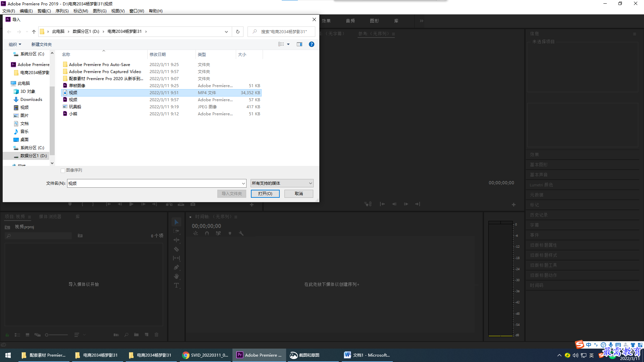Expand the address bar path dropdown
Viewport: 644px width, 362px height.
point(226,32)
